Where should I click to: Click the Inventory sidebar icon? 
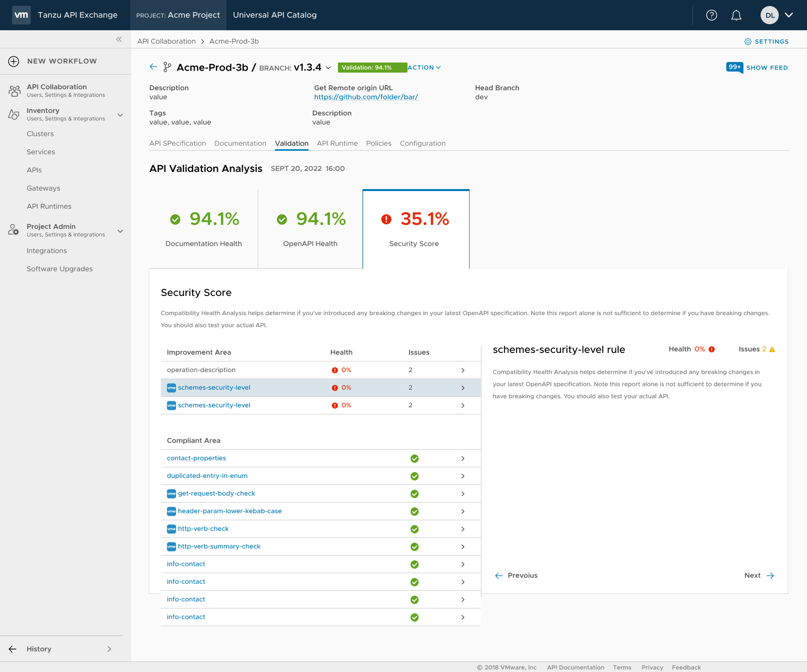(x=14, y=114)
